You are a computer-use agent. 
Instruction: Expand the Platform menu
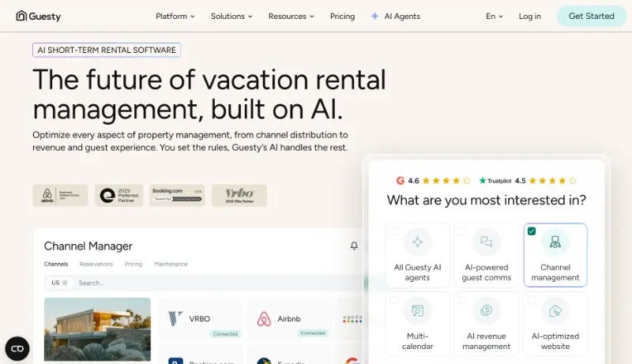pos(175,16)
